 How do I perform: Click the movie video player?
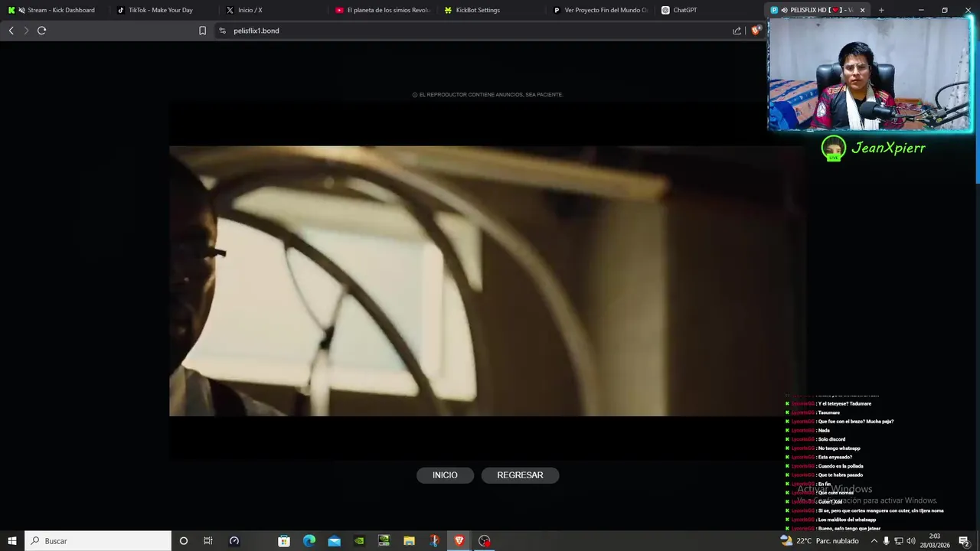[x=486, y=281]
